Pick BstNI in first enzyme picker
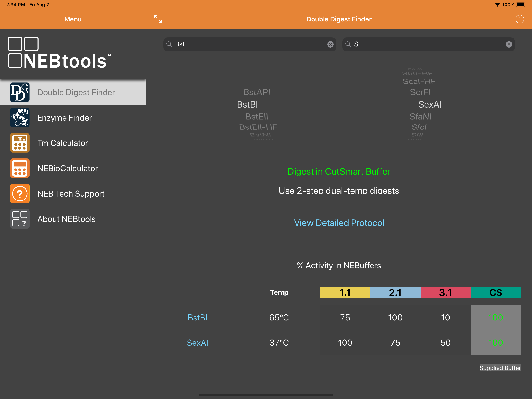Image resolution: width=532 pixels, height=399 pixels. pos(260,135)
